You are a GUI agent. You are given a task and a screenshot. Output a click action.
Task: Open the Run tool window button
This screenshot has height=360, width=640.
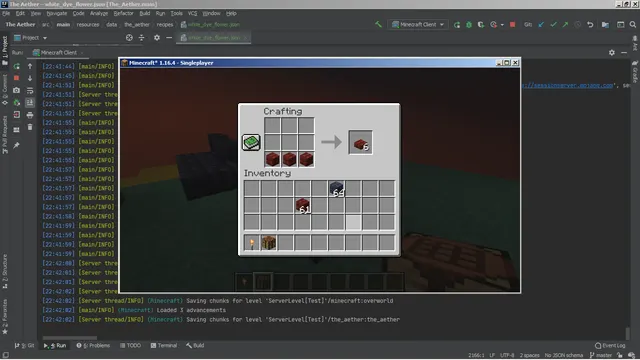click(x=55, y=345)
